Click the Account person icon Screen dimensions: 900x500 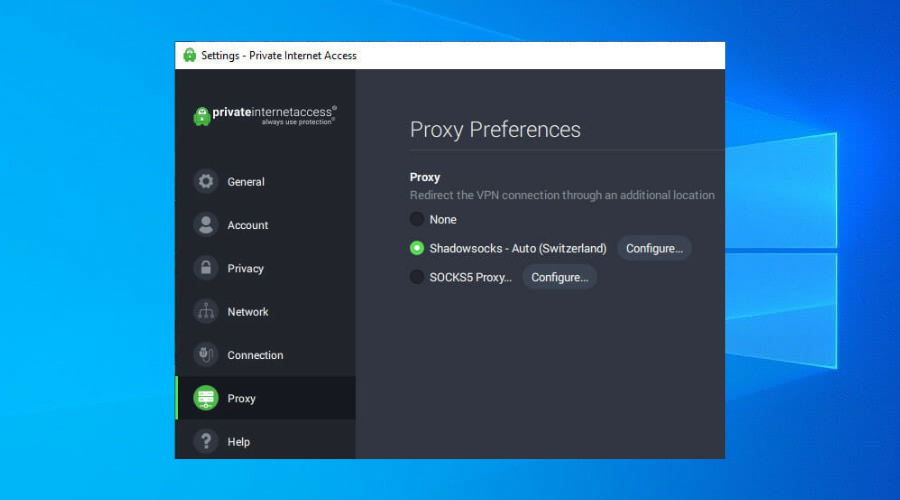pos(206,225)
